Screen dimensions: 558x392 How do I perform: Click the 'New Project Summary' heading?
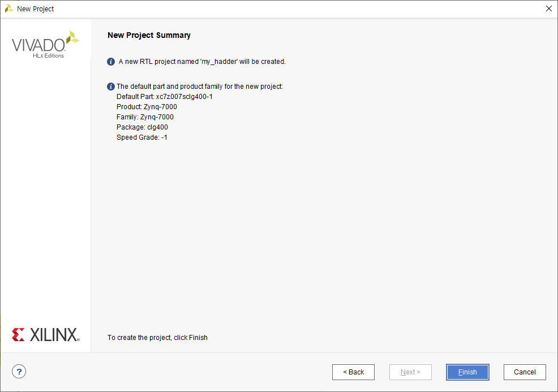(149, 35)
